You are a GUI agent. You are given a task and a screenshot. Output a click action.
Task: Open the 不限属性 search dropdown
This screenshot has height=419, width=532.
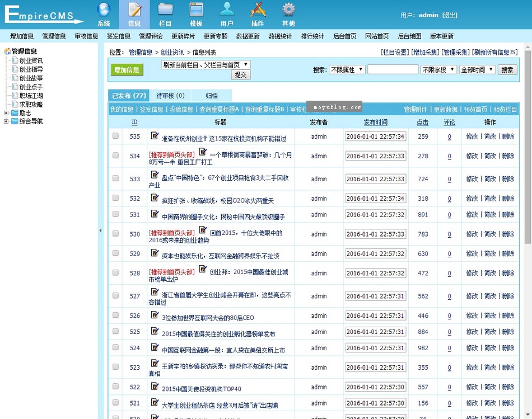point(347,69)
